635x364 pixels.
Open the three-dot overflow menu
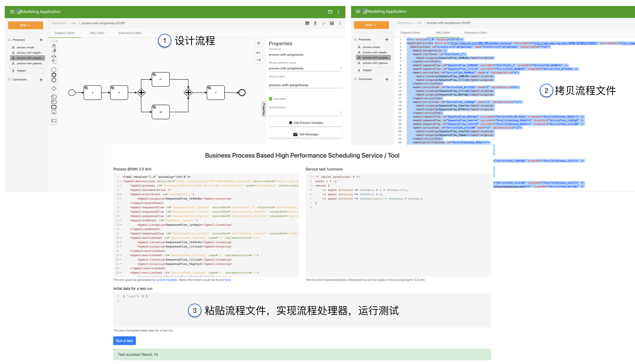click(340, 23)
